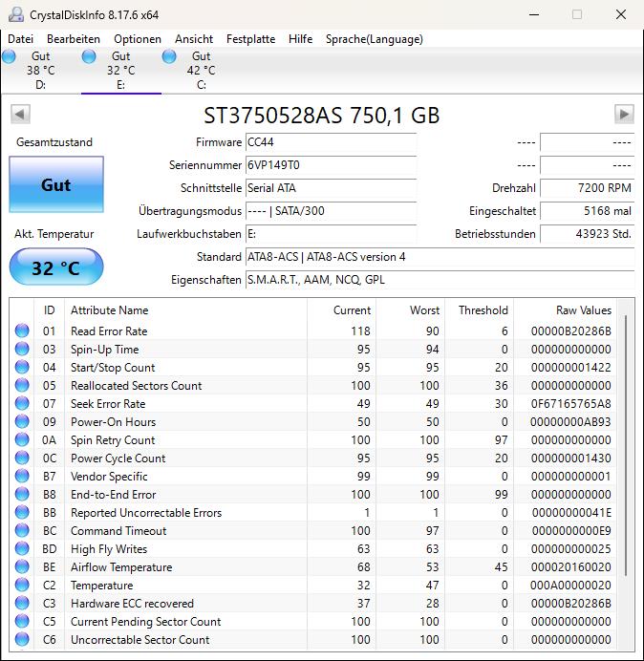The width and height of the screenshot is (644, 661).
Task: Click the Attribute Name column header
Action: coord(185,310)
